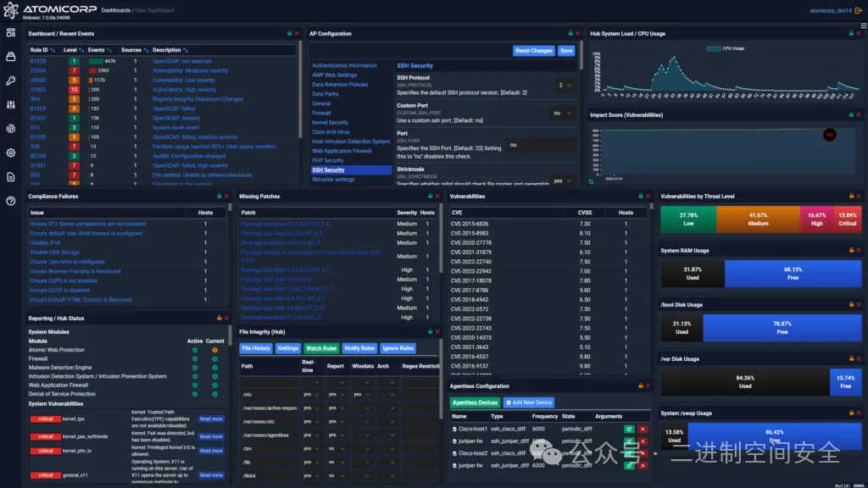This screenshot has height=488, width=868.
Task: Click the green edit icon for Cisco-host1
Action: [x=629, y=429]
